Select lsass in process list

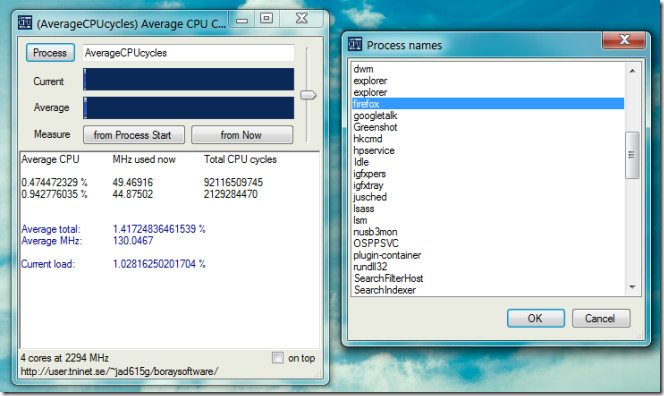pyautogui.click(x=488, y=208)
